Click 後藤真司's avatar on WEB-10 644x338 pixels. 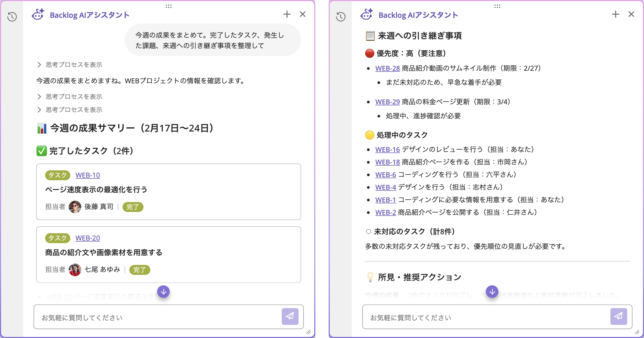click(75, 207)
